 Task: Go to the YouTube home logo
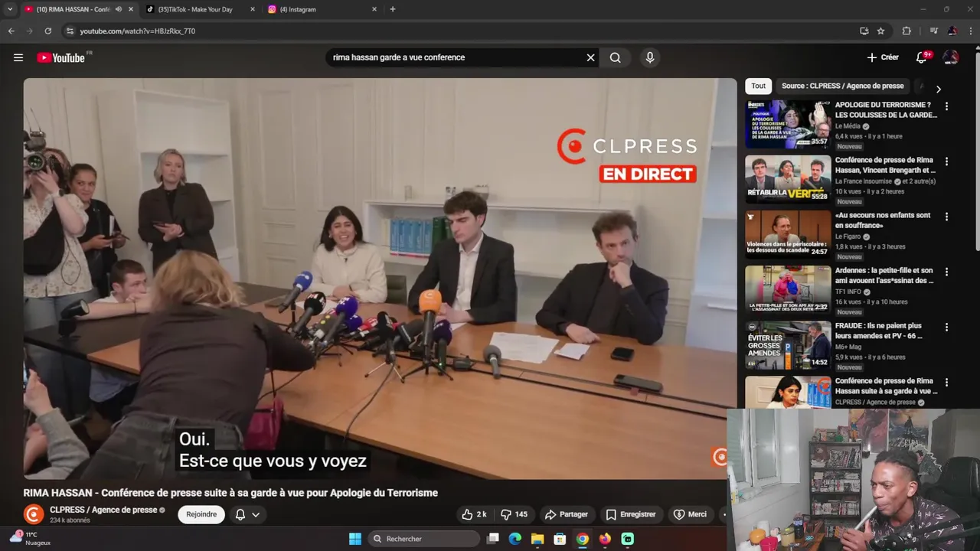click(60, 57)
